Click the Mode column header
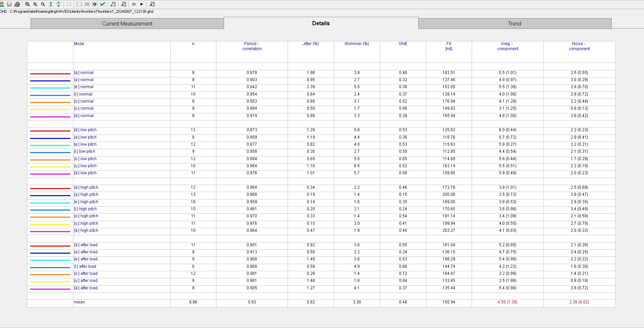The image size is (644, 328). 79,44
